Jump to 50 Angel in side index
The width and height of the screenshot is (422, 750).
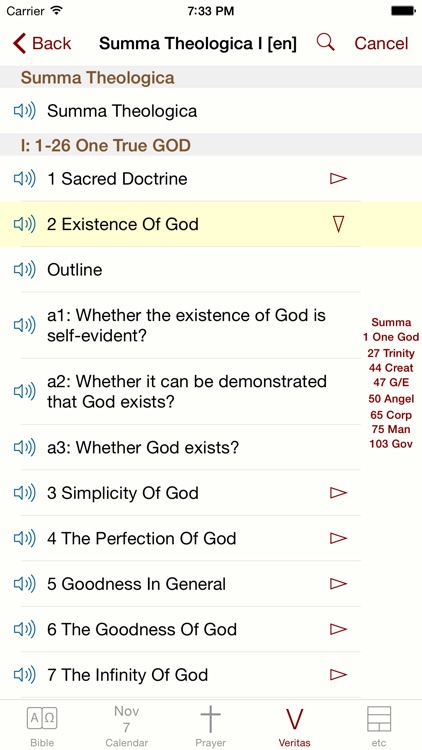391,399
